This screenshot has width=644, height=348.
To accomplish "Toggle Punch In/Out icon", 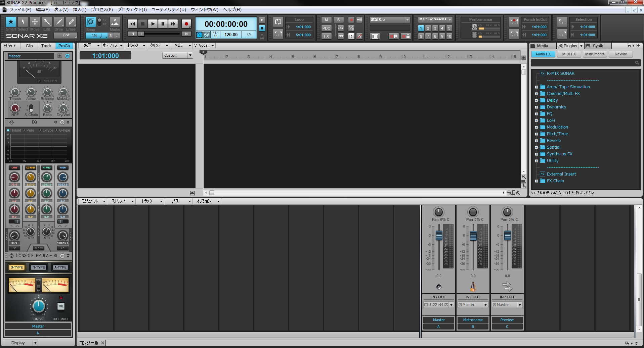I will pyautogui.click(x=514, y=22).
